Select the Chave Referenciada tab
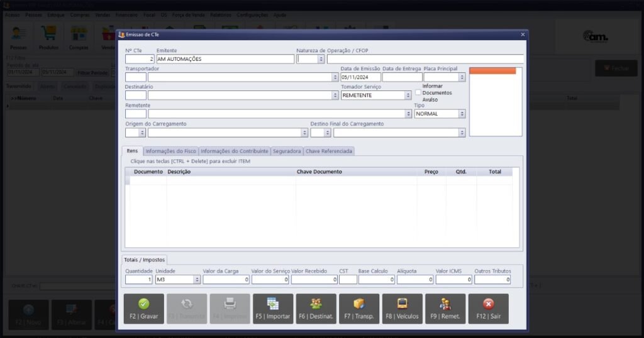The height and width of the screenshot is (338, 644). [330, 151]
